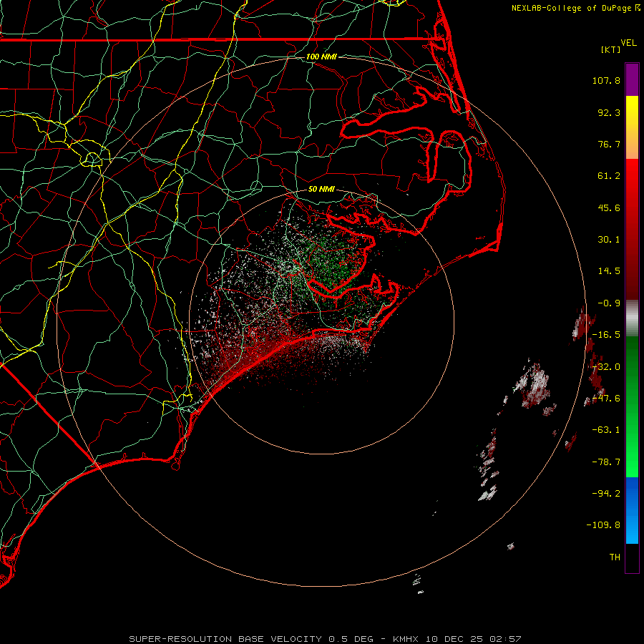This screenshot has height=644, width=644.
Task: Click the blue segment of velocity color bar
Action: [632, 510]
